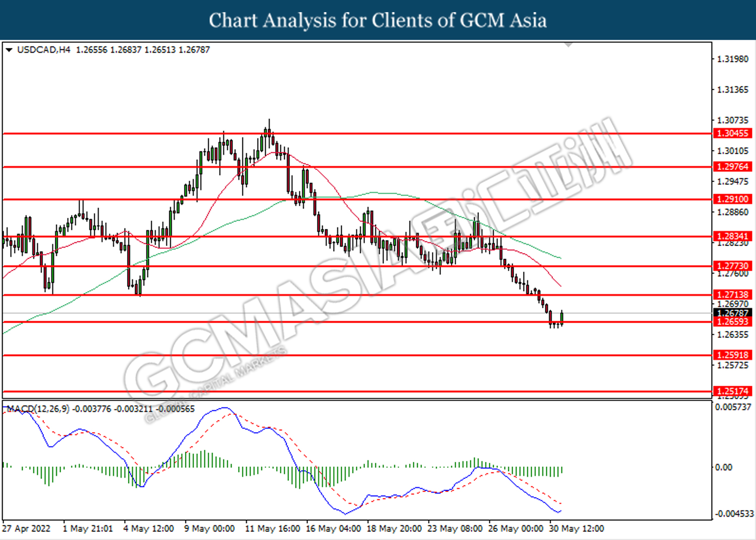
Task: Click the 18 May 20:00 time label
Action: tap(395, 528)
